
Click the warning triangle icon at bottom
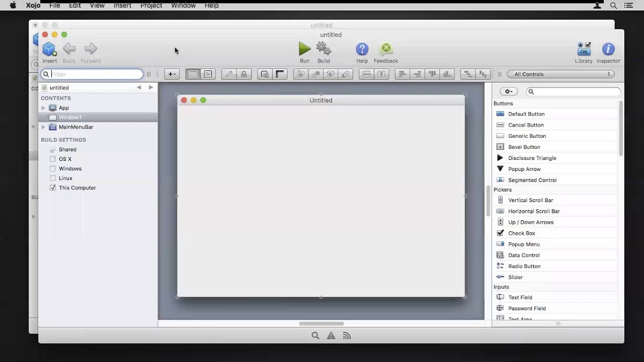(331, 336)
